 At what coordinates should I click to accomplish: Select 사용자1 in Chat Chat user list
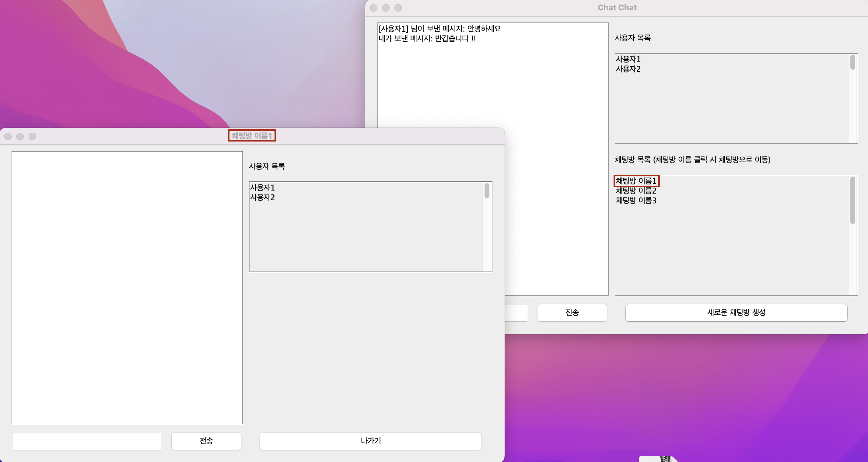point(628,59)
